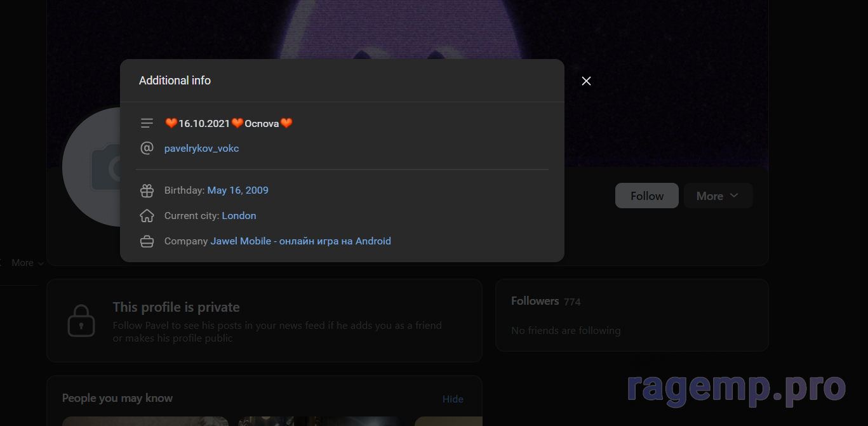
Task: Click the gift birthday icon
Action: click(147, 190)
